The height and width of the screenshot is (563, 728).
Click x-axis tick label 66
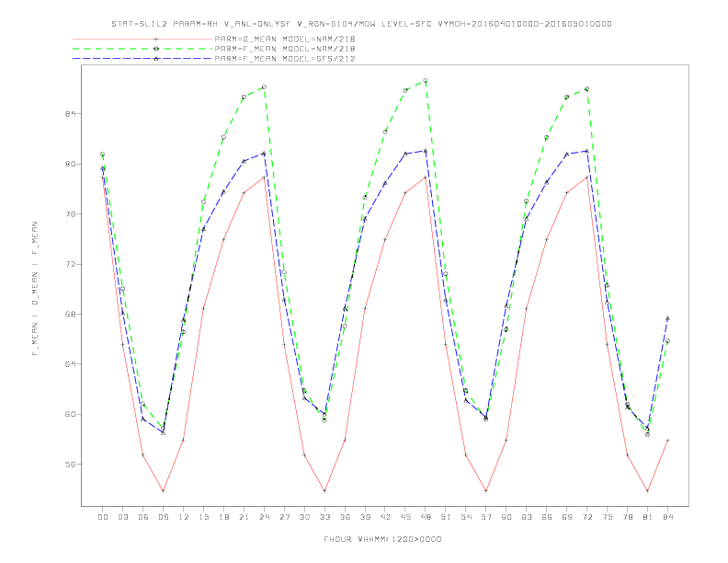(x=547, y=517)
